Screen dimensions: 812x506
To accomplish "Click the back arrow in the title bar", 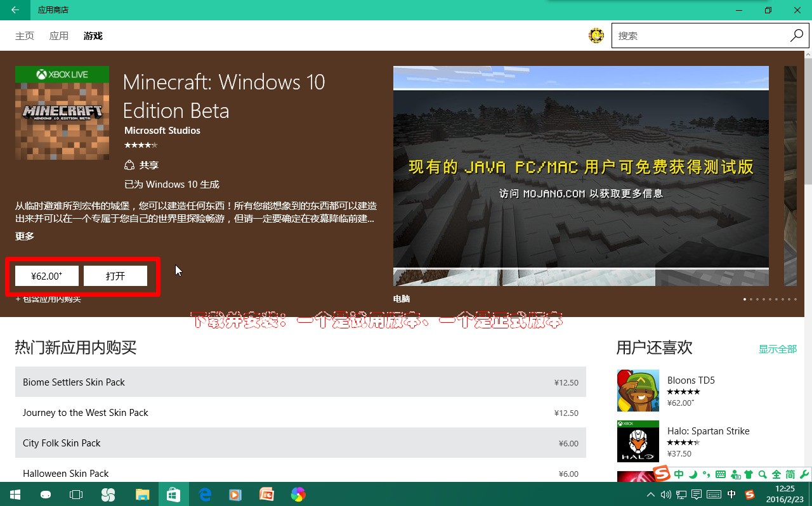I will (x=15, y=10).
